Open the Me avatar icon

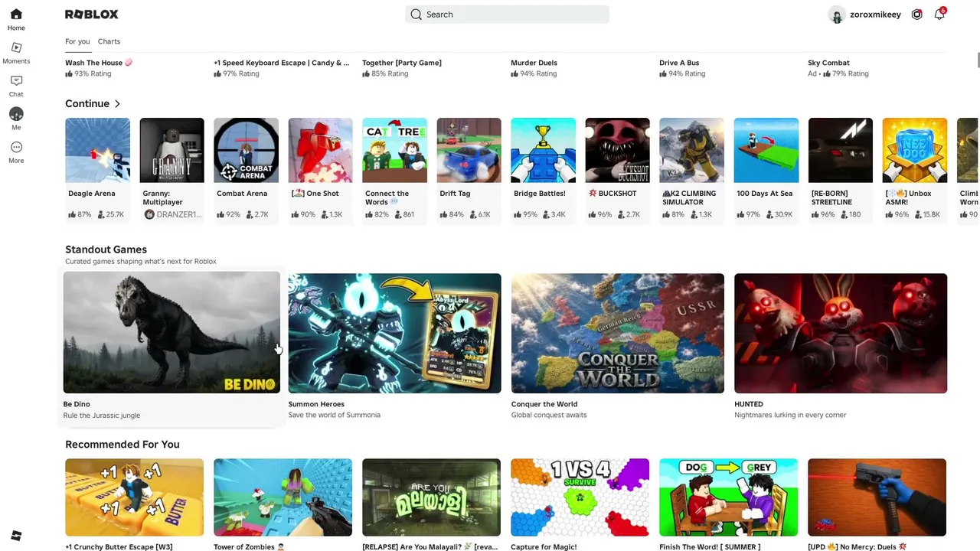[16, 114]
